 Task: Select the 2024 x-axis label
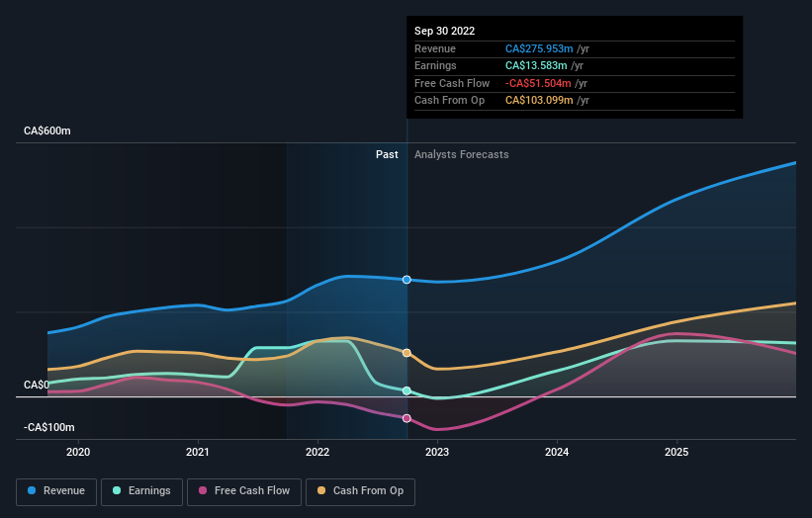point(557,452)
